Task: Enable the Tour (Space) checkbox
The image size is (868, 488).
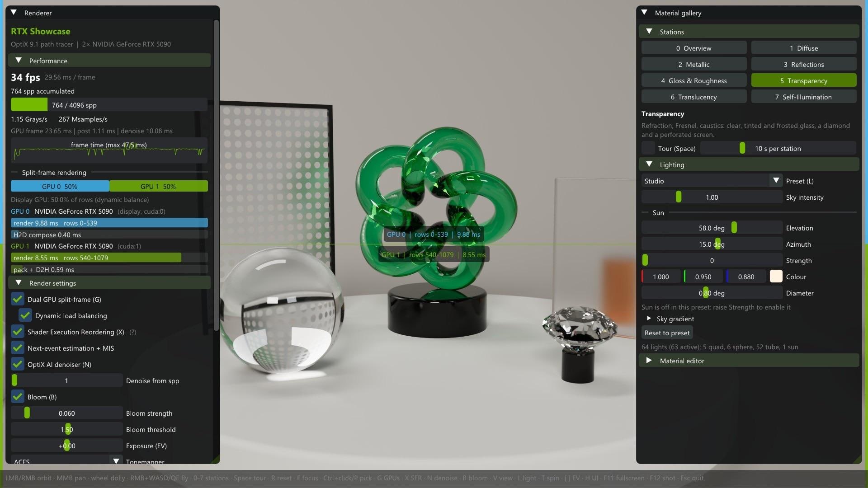Action: [648, 148]
